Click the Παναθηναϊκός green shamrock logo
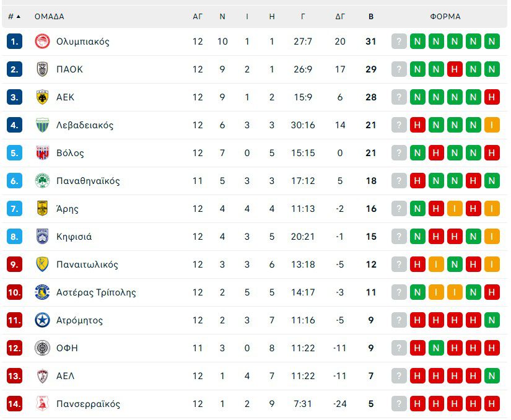Viewport: 511px width, 420px height. point(42,181)
